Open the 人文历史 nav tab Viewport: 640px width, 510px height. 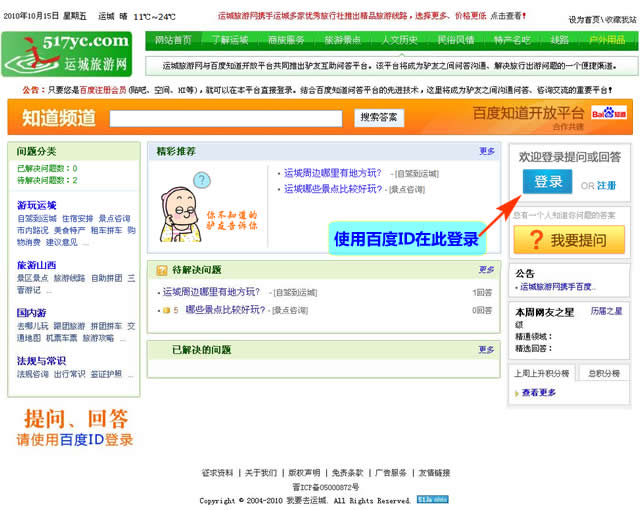coord(399,40)
